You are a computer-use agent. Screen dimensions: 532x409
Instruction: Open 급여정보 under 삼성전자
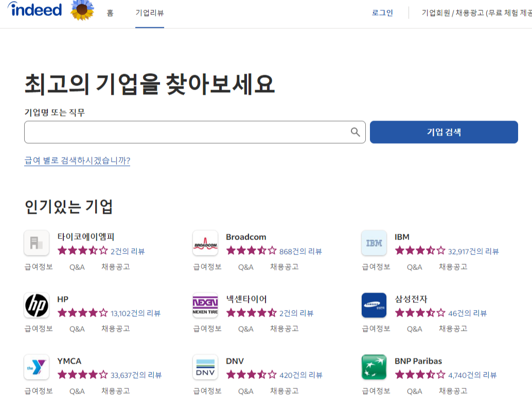pyautogui.click(x=376, y=329)
